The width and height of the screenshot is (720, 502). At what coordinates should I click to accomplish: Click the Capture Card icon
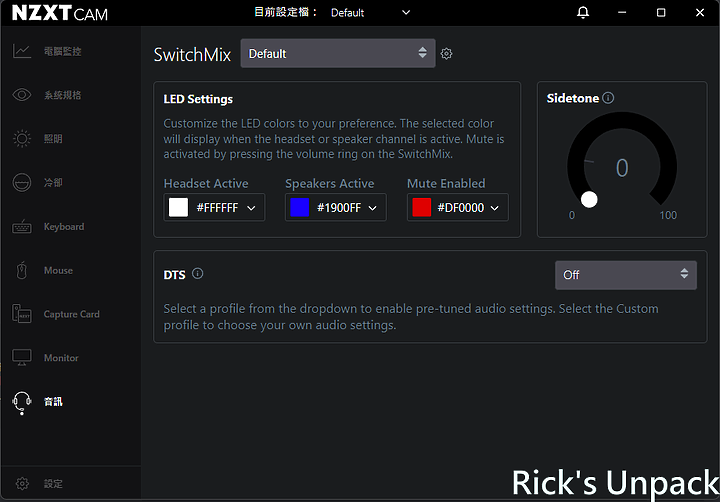[x=22, y=314]
